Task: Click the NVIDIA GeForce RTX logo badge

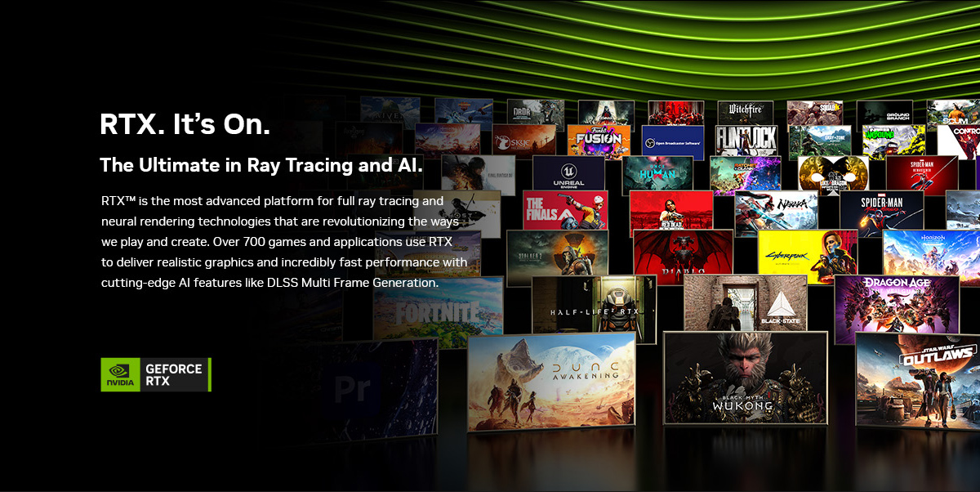Action: (156, 374)
